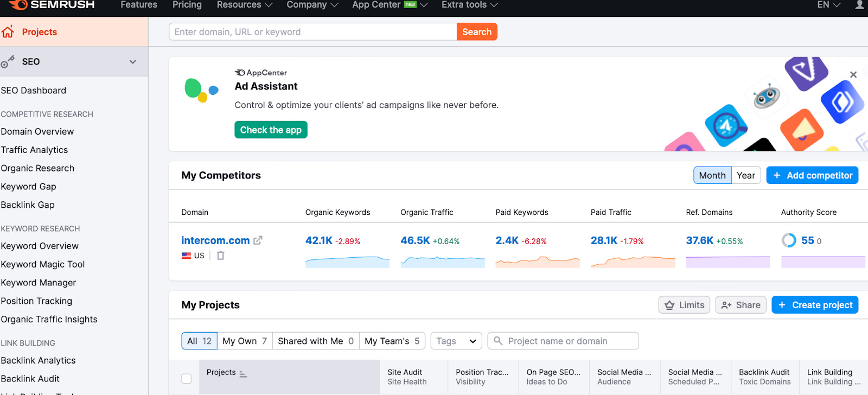Click the domain, URL or keyword field

click(x=313, y=32)
